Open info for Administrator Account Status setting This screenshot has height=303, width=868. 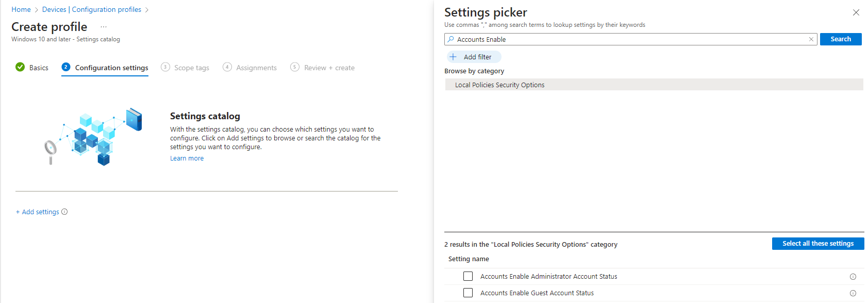click(853, 277)
